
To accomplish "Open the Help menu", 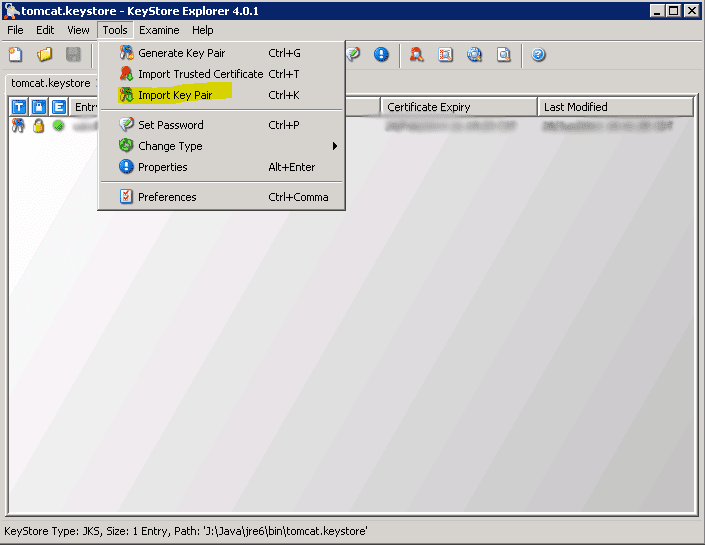I will 203,30.
